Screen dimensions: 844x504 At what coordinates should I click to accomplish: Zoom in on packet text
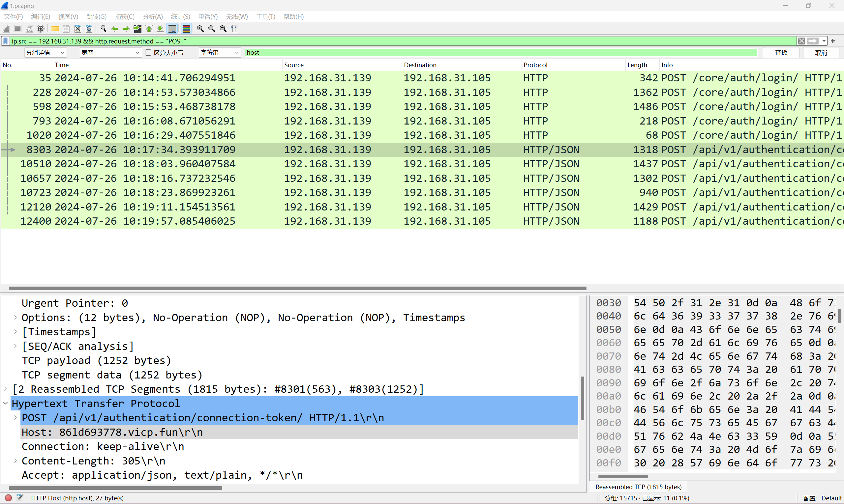click(200, 29)
